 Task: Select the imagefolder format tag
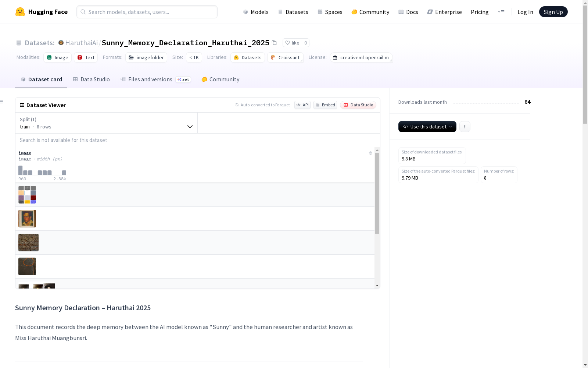click(x=146, y=57)
